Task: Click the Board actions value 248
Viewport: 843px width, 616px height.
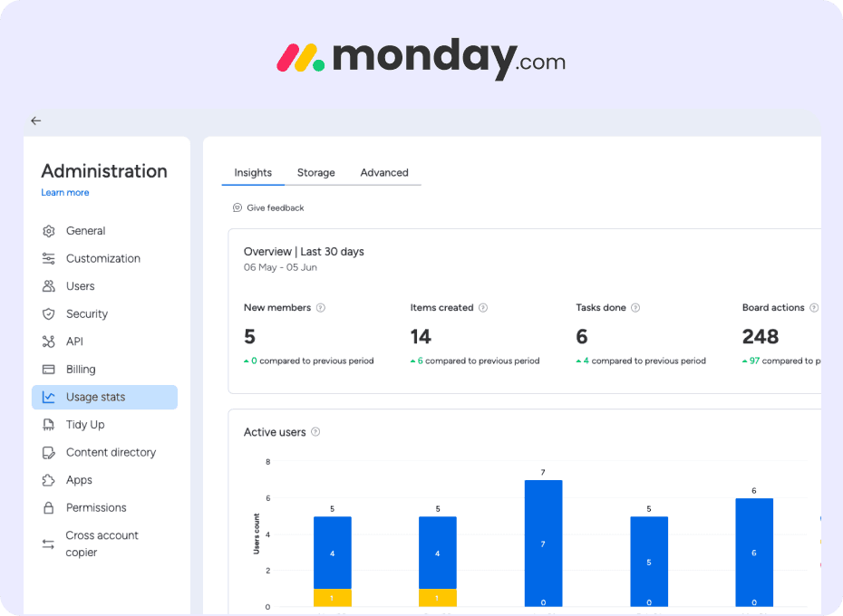Action: (x=761, y=337)
